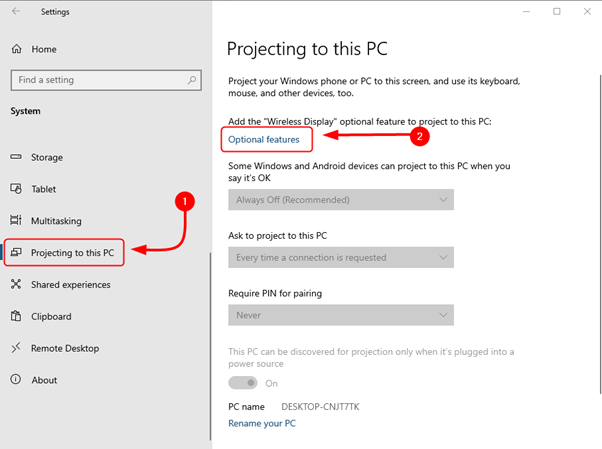Open the Always Off (Recommended) dropdown
Image resolution: width=602 pixels, height=449 pixels.
click(x=341, y=200)
